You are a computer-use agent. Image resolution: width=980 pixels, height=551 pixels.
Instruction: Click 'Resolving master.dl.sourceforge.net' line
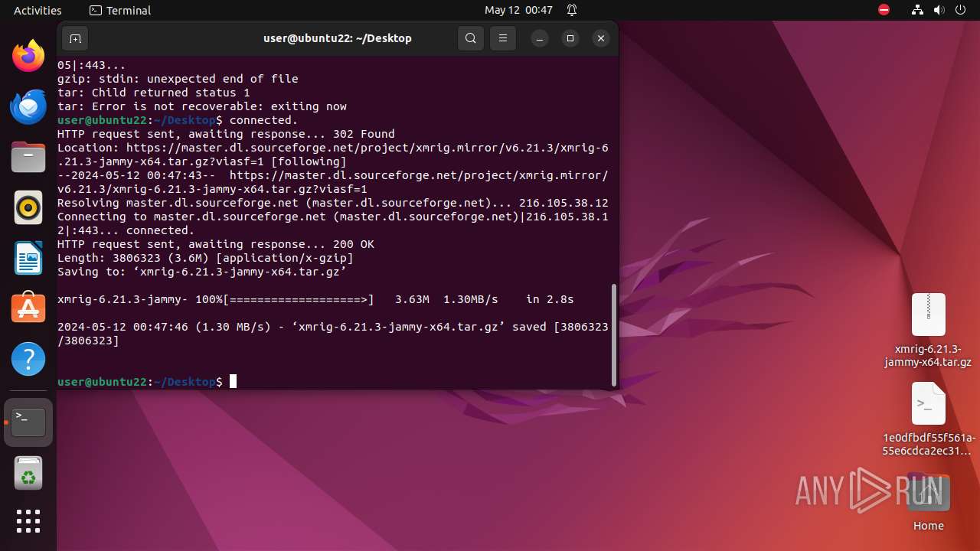click(333, 203)
